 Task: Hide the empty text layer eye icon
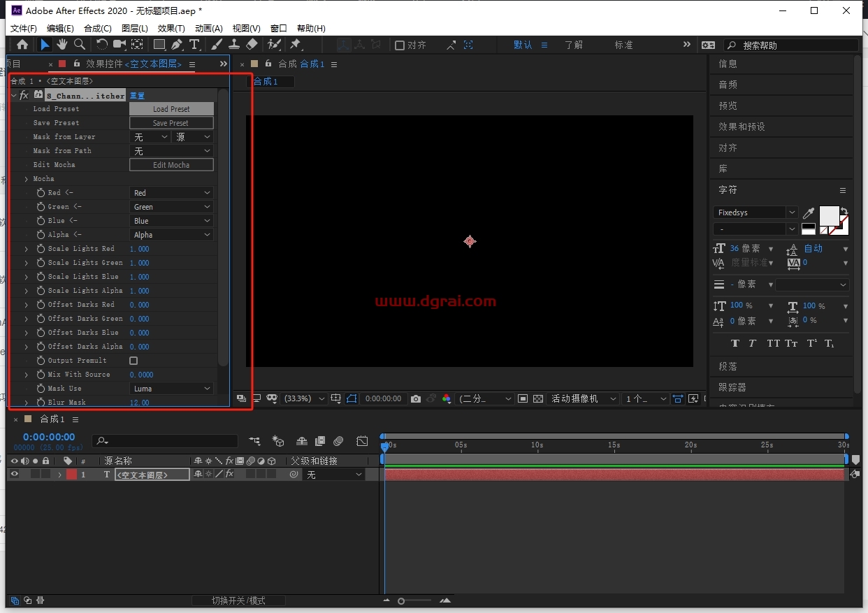coord(14,475)
